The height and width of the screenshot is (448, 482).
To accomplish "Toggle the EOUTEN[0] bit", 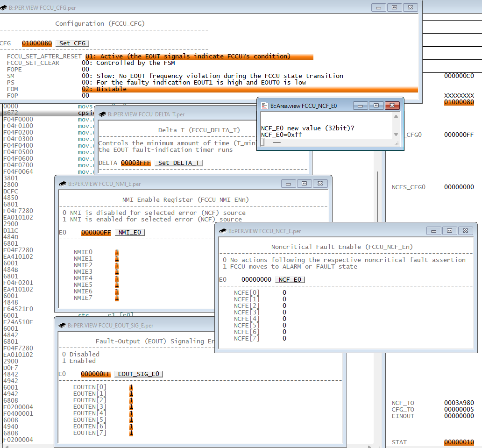I will (x=131, y=387).
